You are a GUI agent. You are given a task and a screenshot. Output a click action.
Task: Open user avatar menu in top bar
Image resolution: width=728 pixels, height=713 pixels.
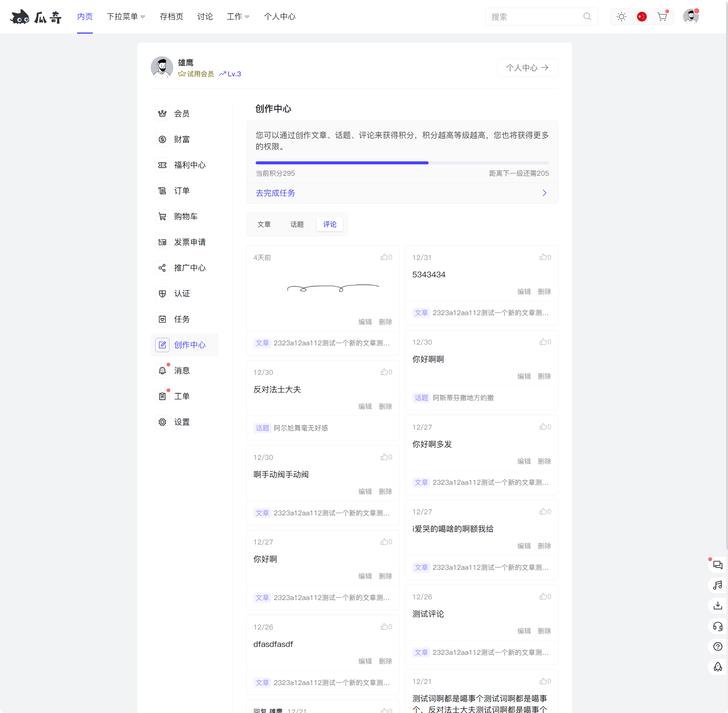(691, 17)
